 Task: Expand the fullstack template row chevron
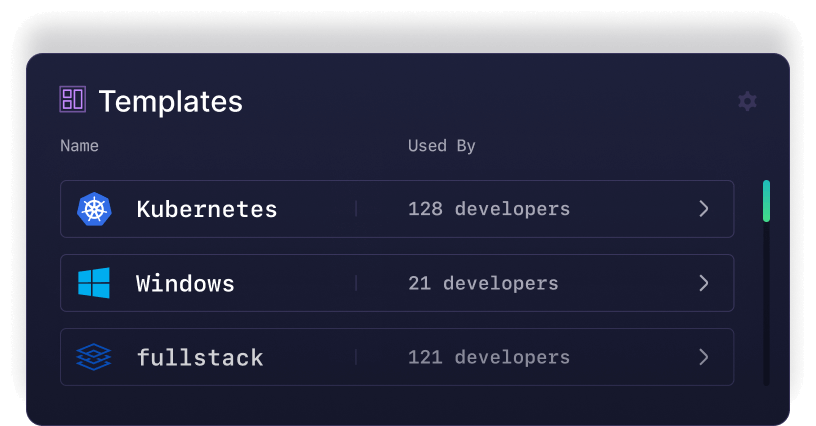(x=704, y=357)
